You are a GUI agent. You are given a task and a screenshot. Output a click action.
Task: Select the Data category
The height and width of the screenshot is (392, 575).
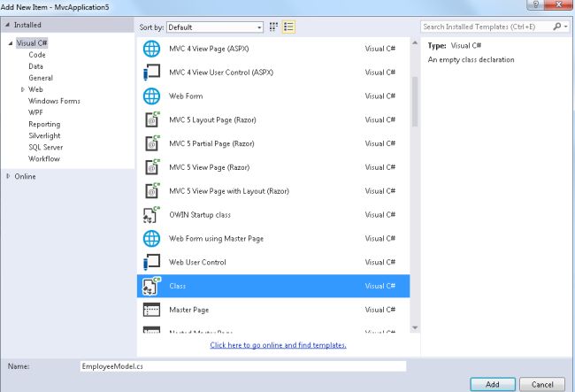pyautogui.click(x=36, y=66)
